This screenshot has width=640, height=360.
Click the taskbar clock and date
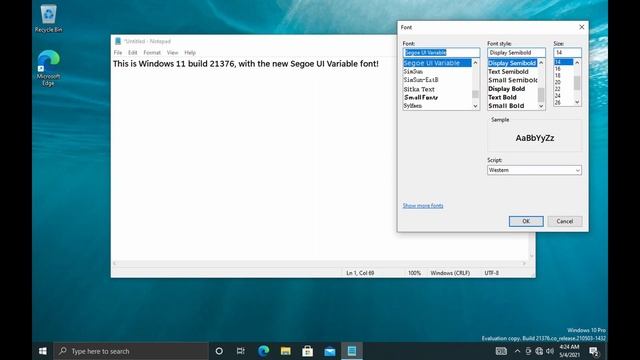[x=569, y=351]
